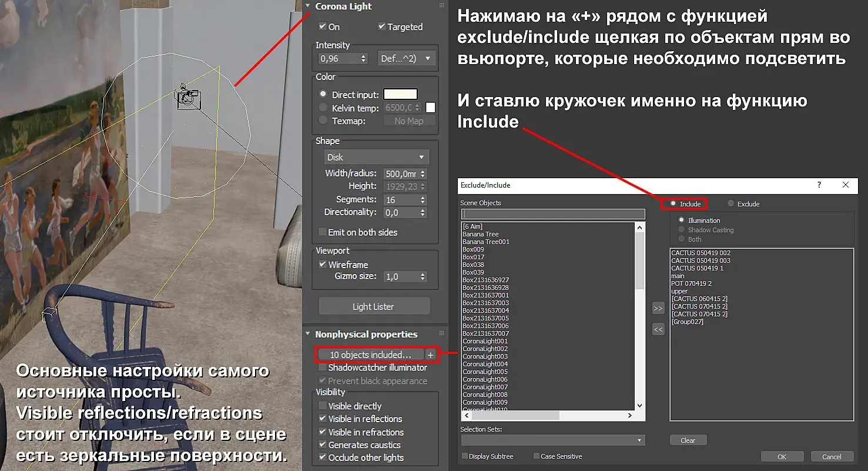The image size is (868, 471).
Task: Choose the Exclude radio button
Action: [x=730, y=204]
